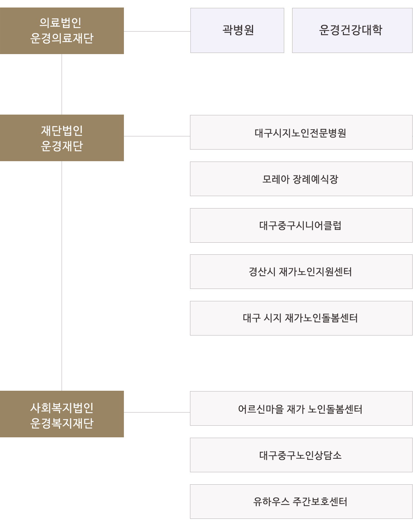Click the 의료법인 운경의료재단 box

point(62,31)
